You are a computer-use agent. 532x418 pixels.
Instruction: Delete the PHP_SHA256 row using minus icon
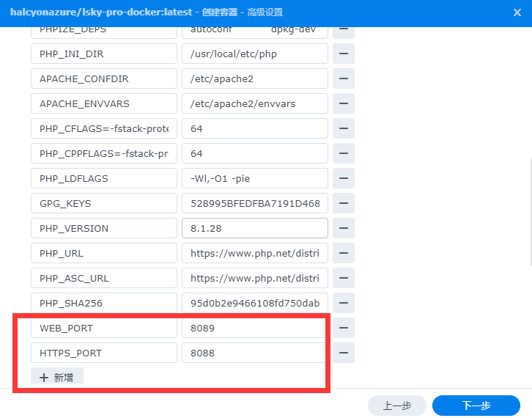[343, 303]
